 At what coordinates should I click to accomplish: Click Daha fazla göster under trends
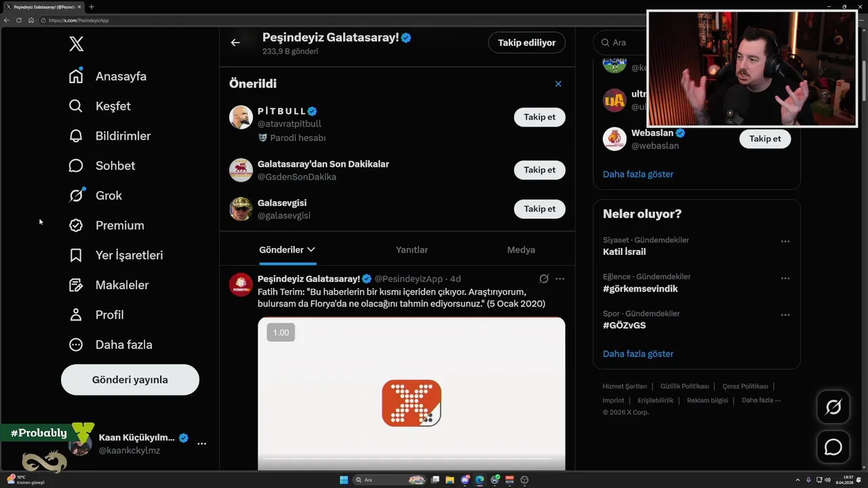tap(638, 354)
